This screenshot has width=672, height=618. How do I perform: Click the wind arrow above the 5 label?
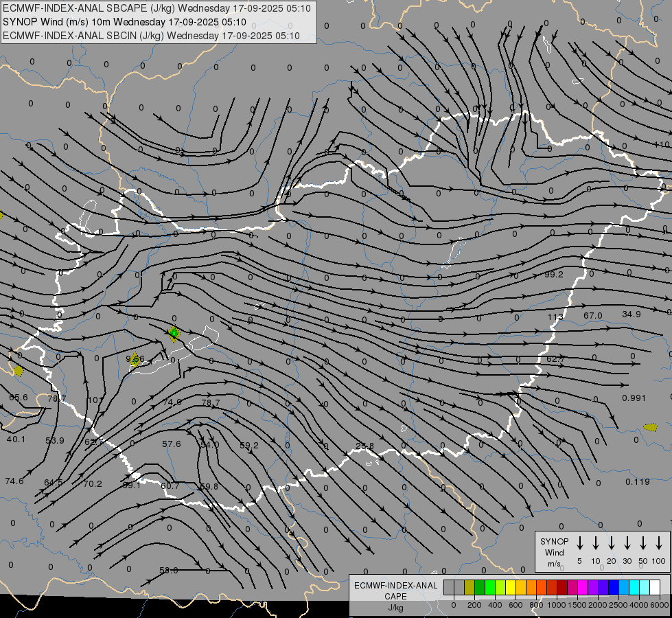pos(579,543)
